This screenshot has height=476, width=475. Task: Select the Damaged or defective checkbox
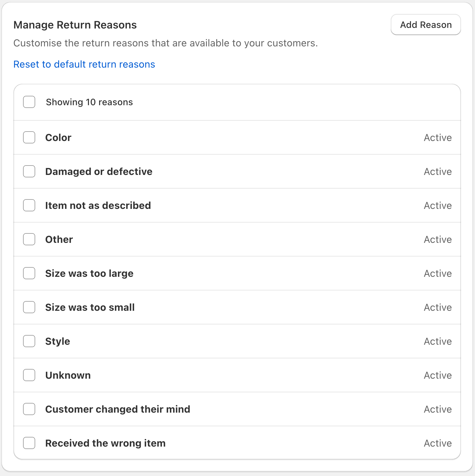click(x=29, y=172)
